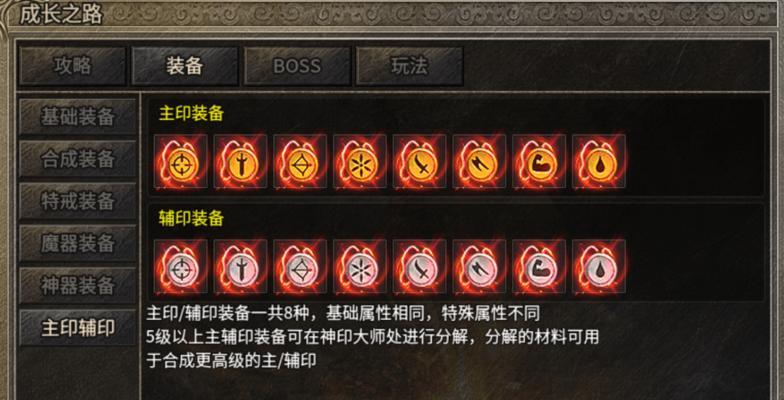Click the gold sword main seal icon

pos(240,161)
